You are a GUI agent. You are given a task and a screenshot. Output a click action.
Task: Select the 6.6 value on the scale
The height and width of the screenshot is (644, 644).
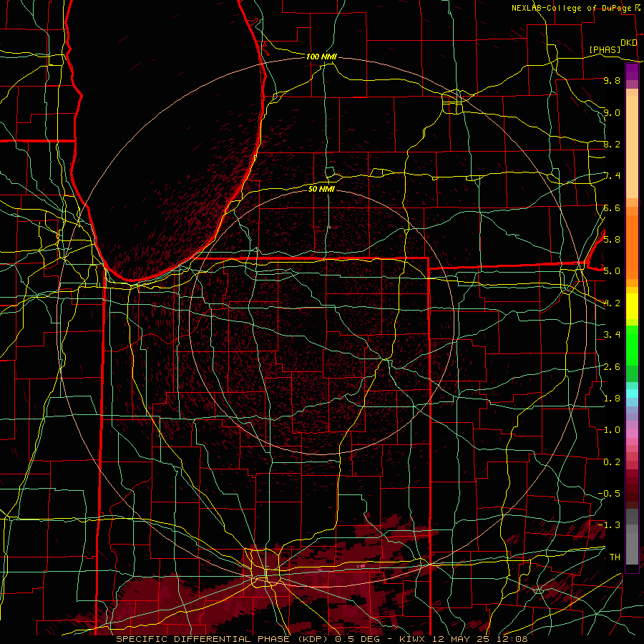(612, 208)
